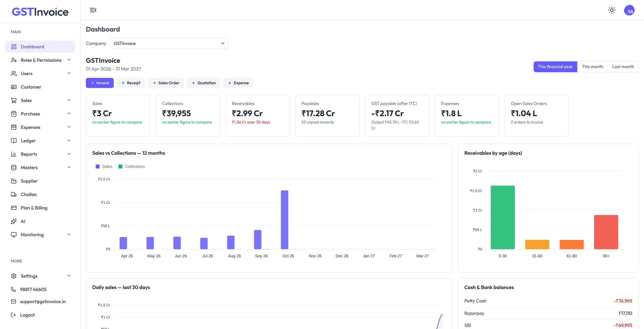Click the AI sparkle icon
Screen dimensions: 644x329
tap(14, 221)
